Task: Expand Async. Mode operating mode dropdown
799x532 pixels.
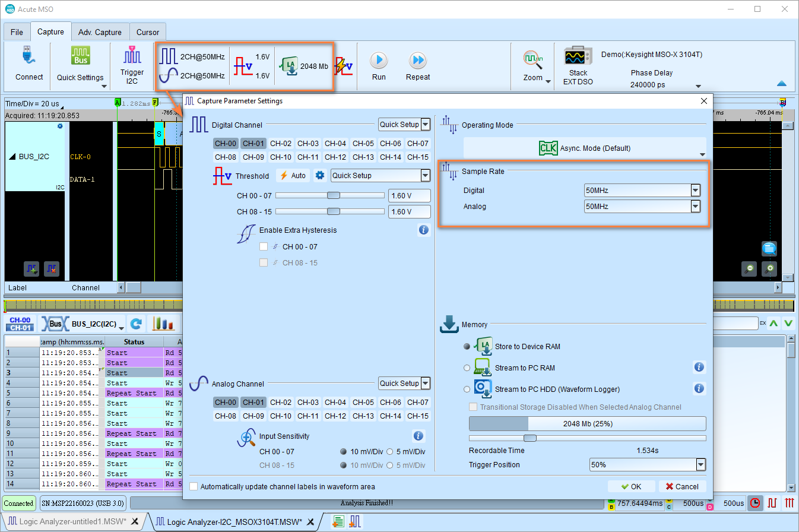Action: [x=702, y=154]
